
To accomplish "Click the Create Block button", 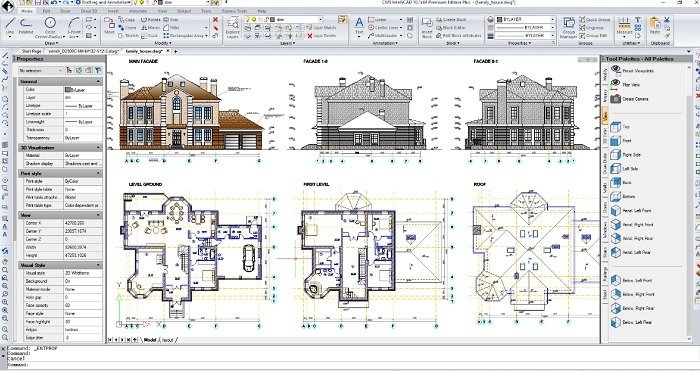I will coord(451,20).
